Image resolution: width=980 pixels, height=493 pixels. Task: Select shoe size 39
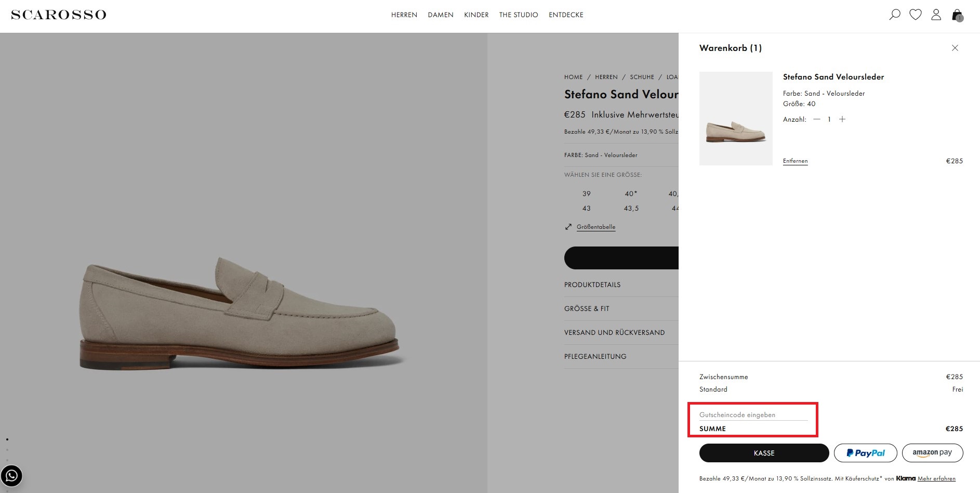coord(586,193)
